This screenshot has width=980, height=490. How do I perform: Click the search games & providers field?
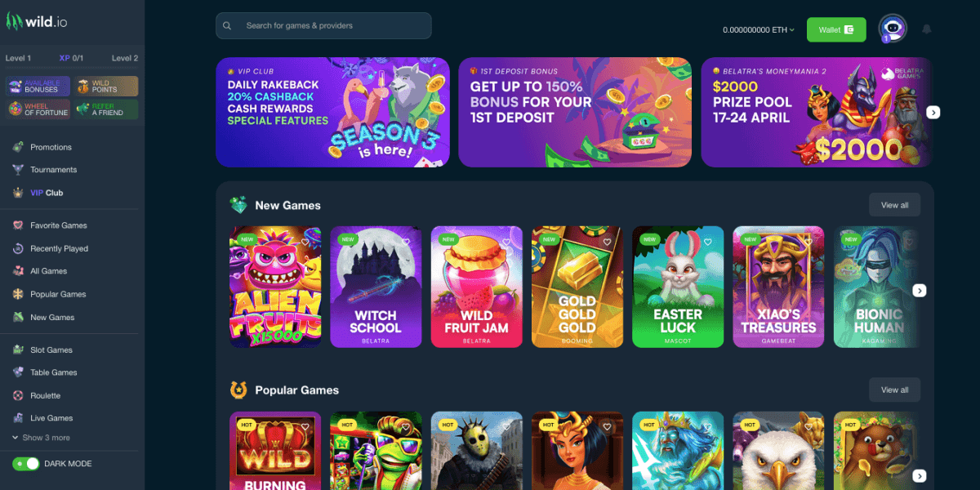tap(323, 25)
